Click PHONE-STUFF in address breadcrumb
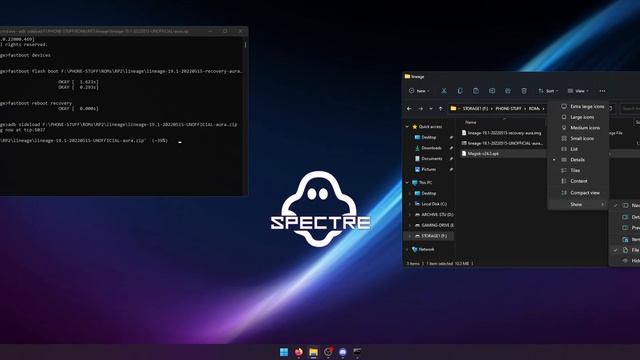Viewport: 640px width, 360px height. (x=508, y=109)
